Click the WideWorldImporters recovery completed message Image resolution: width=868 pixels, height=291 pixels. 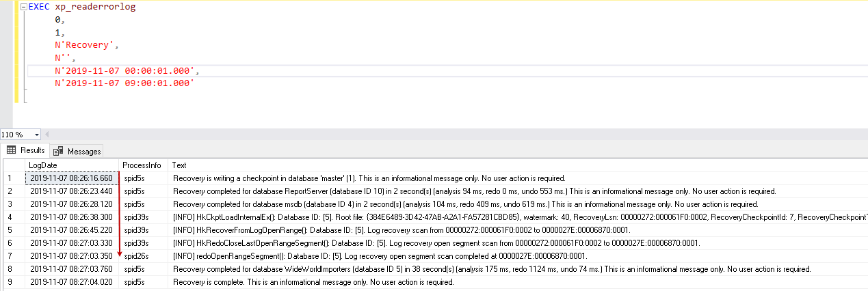point(491,269)
